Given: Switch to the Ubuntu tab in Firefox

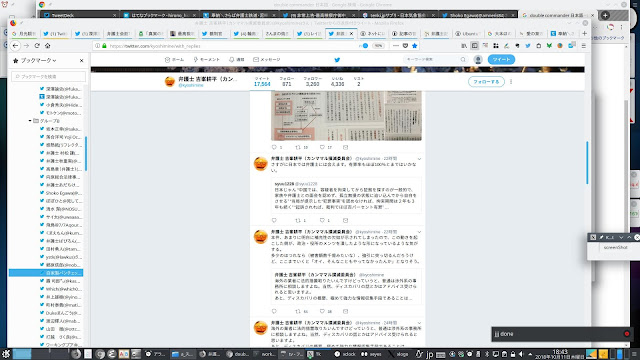Looking at the screenshot, I should [x=468, y=33].
